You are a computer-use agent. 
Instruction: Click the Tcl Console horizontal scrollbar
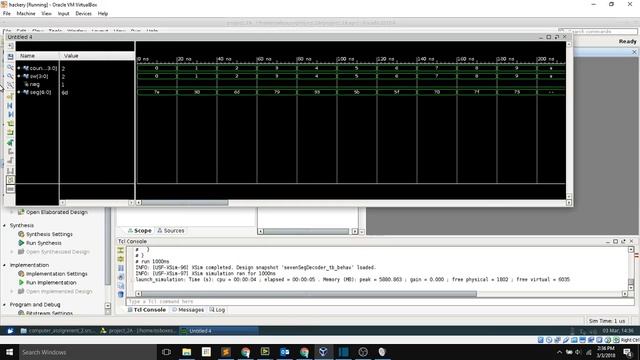(x=309, y=294)
